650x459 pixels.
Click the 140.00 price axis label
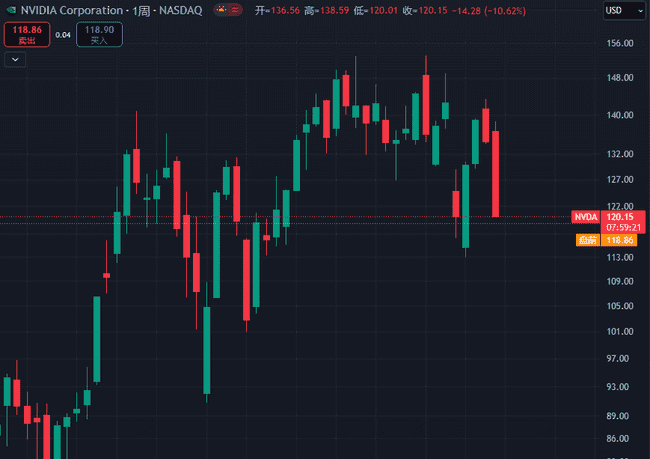coord(620,115)
